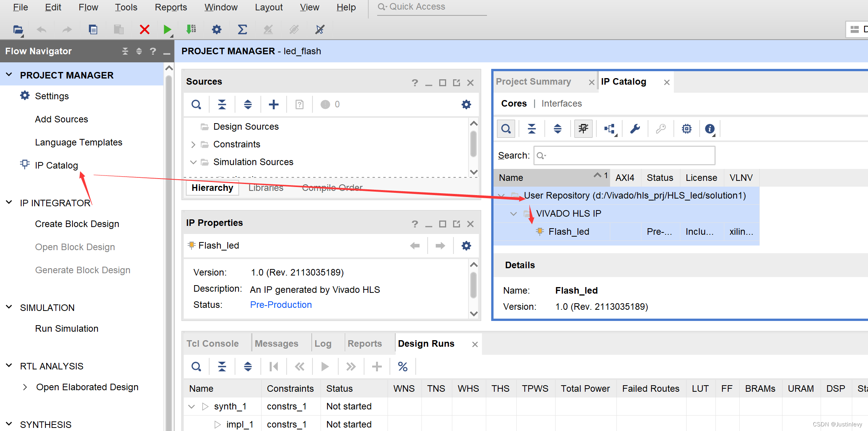Image resolution: width=868 pixels, height=431 pixels.
Task: Click the Program Device bitstream icon
Action: pos(191,30)
